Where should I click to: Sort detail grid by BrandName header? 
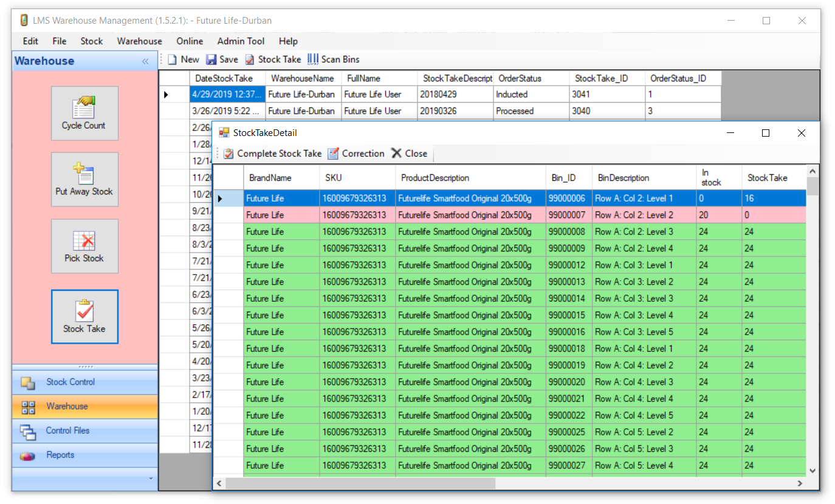(281, 178)
